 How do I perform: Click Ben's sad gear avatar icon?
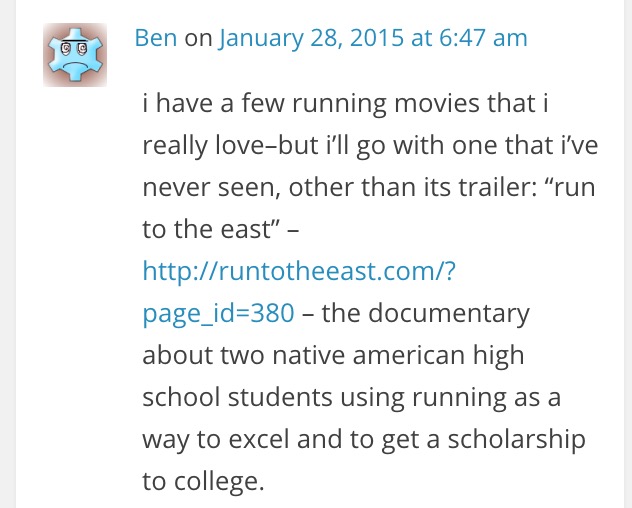tap(75, 55)
